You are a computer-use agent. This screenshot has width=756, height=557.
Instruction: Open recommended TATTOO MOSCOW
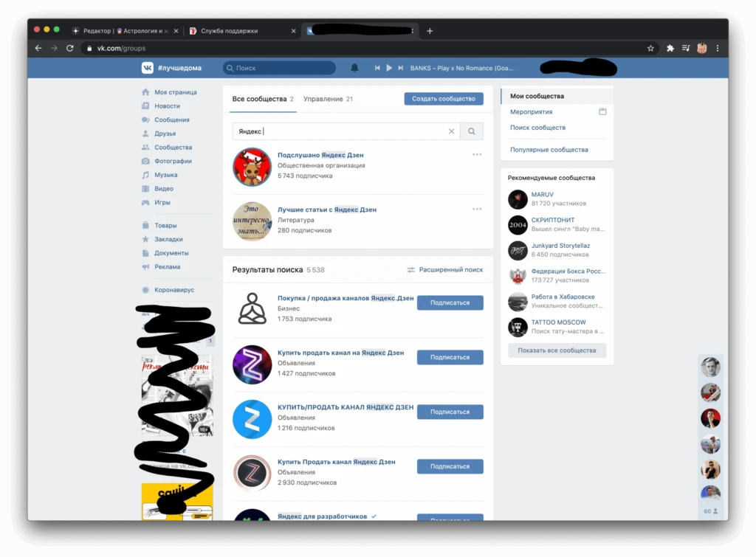558,322
